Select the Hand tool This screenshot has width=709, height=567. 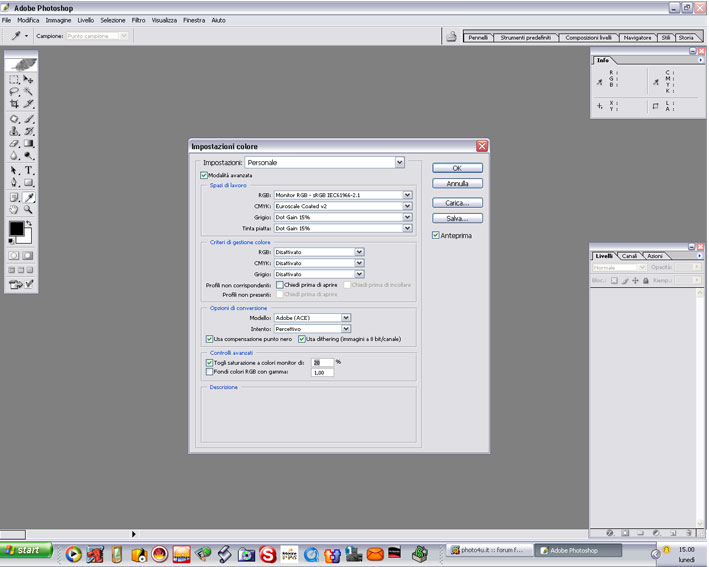point(14,210)
